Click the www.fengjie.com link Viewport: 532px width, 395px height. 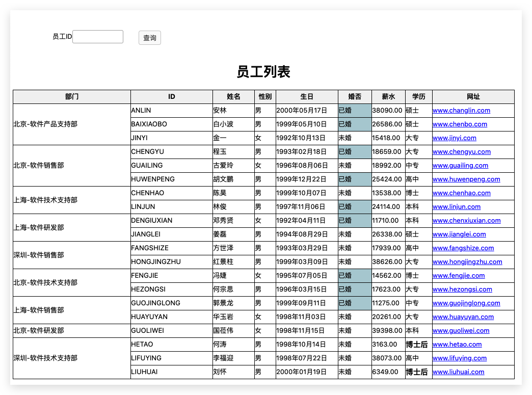459,276
